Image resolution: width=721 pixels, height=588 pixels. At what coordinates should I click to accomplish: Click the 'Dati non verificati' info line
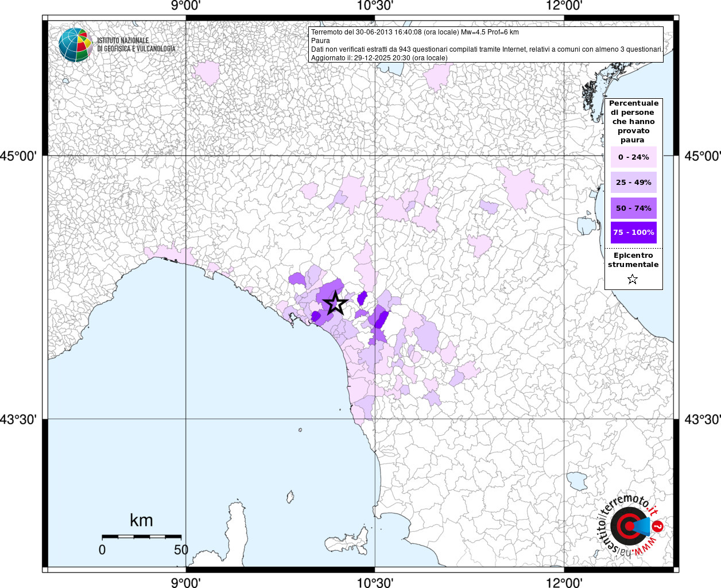tap(486, 49)
